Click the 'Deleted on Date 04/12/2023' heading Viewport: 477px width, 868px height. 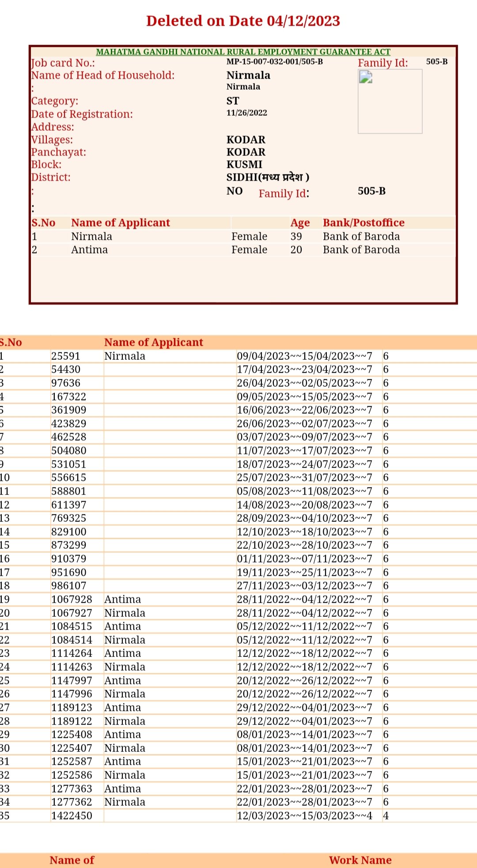pos(243,21)
